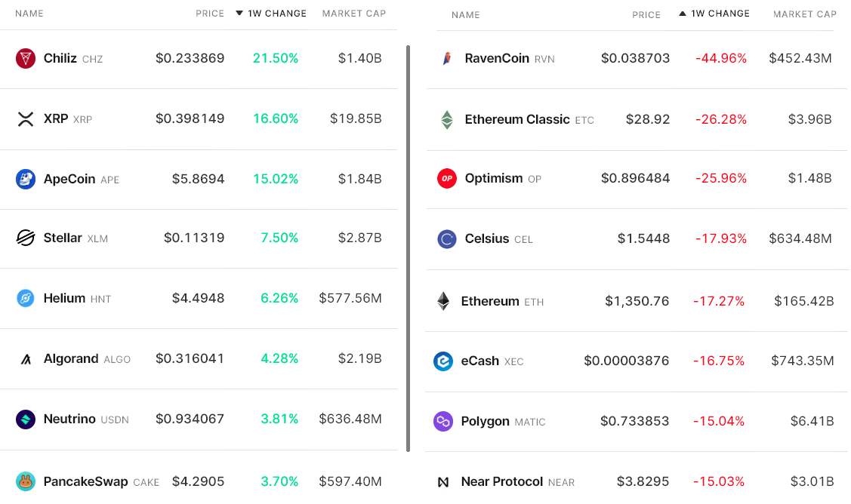Open the Near Protocol coin link
The height and width of the screenshot is (504, 851).
point(501,481)
